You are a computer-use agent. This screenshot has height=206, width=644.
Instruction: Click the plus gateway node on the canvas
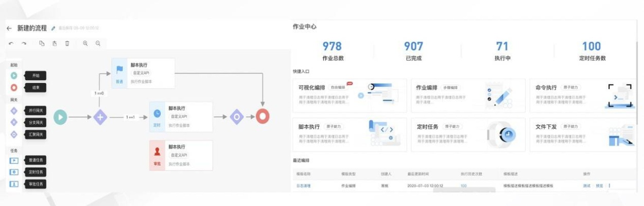[x=100, y=117]
